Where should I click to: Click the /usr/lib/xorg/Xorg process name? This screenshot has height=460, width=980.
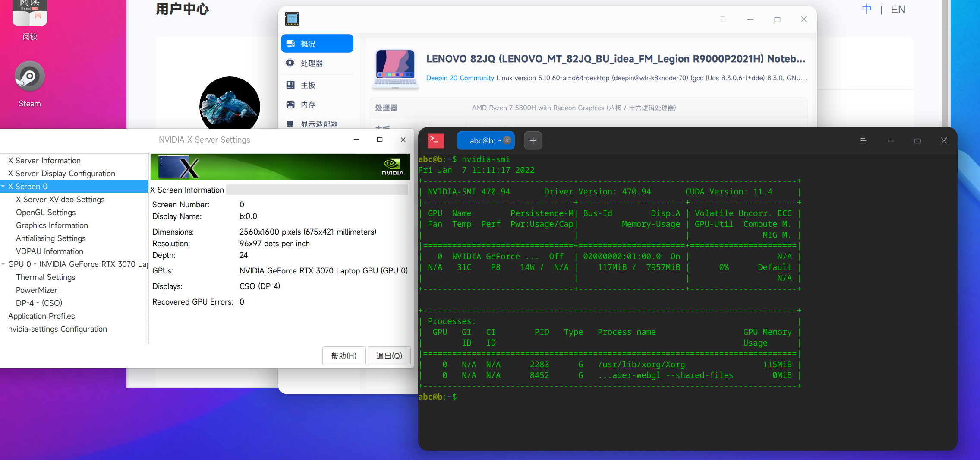[641, 365]
